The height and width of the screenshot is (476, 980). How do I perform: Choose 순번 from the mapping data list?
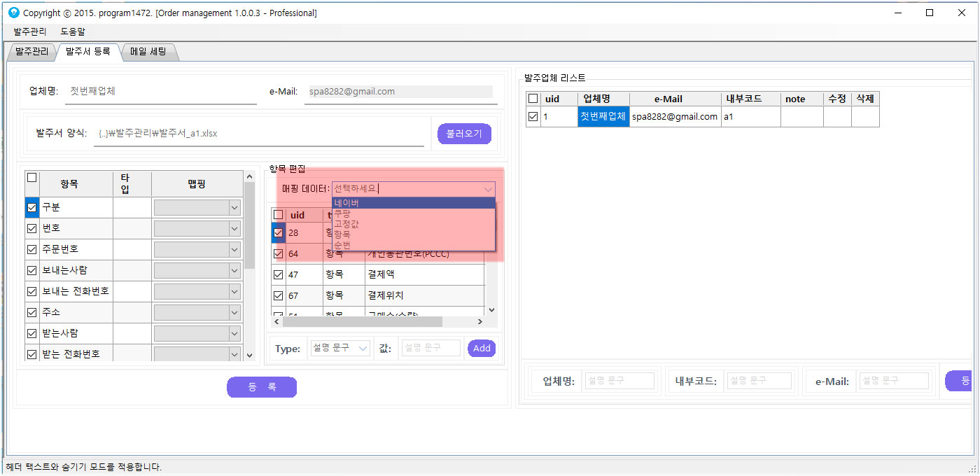(x=414, y=245)
